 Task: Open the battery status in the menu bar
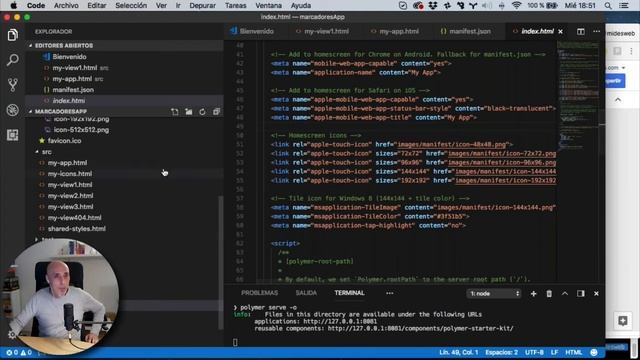tap(552, 6)
